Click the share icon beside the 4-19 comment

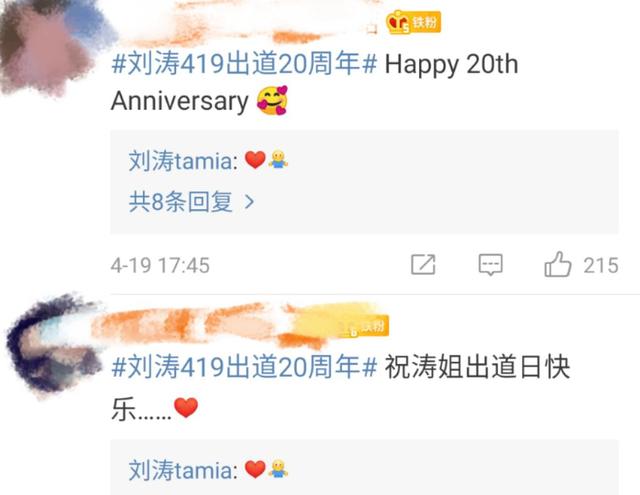click(x=423, y=264)
